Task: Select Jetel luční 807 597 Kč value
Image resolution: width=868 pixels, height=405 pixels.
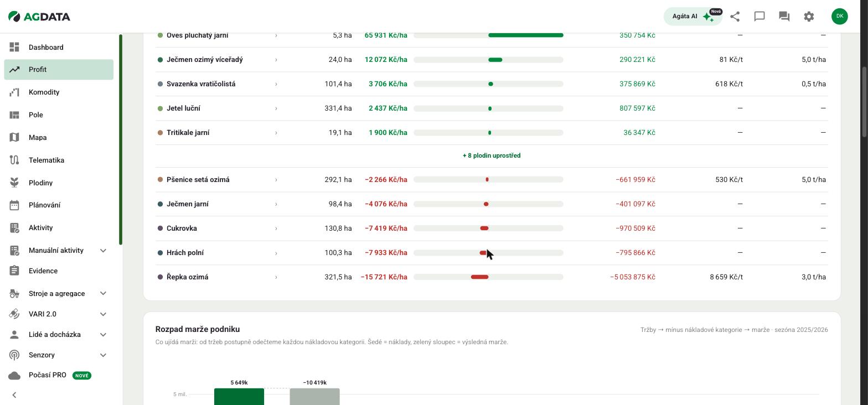Action: (637, 108)
